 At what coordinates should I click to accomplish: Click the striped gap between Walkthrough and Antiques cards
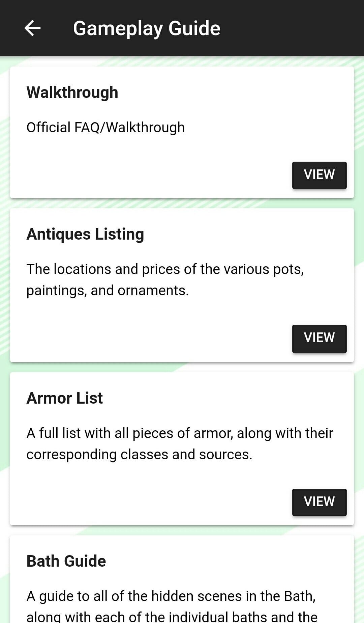pyautogui.click(x=182, y=203)
